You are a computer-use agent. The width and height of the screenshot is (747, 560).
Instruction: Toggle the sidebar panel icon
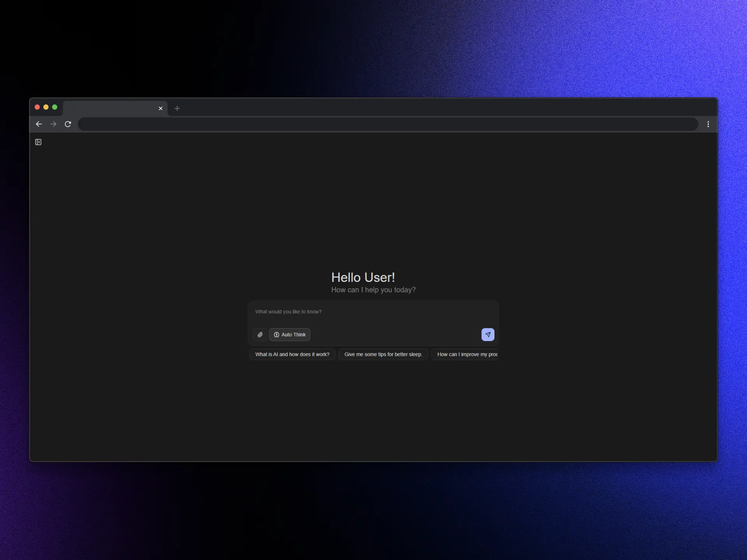(38, 142)
